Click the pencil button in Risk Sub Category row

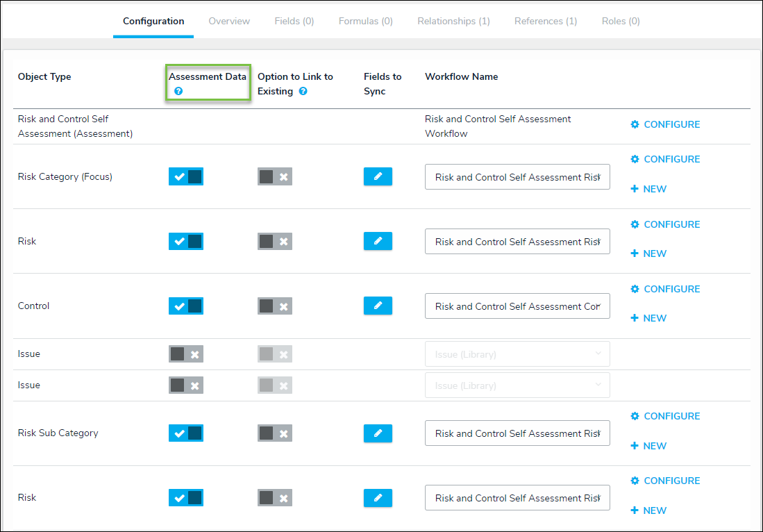(378, 433)
